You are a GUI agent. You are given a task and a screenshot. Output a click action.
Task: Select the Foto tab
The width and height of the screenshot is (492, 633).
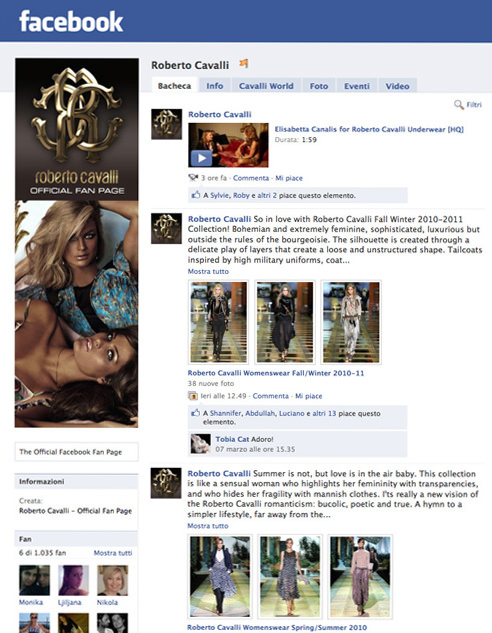(318, 86)
